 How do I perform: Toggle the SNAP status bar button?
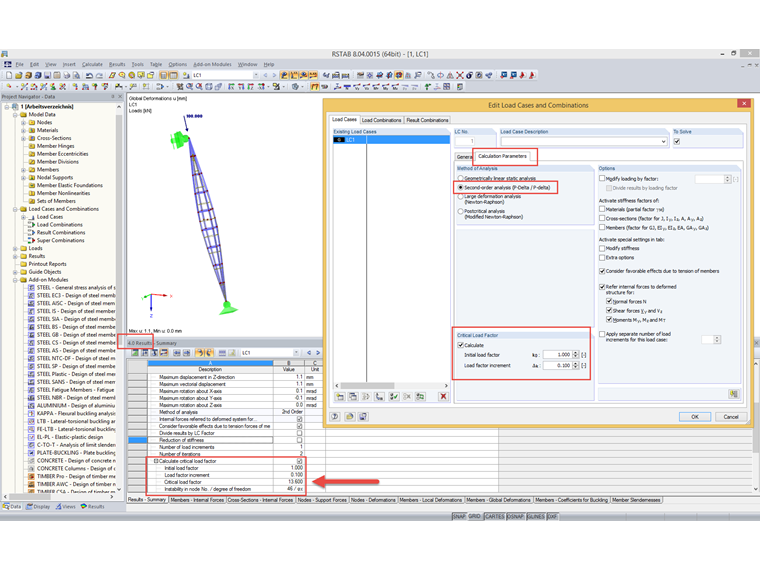[459, 517]
